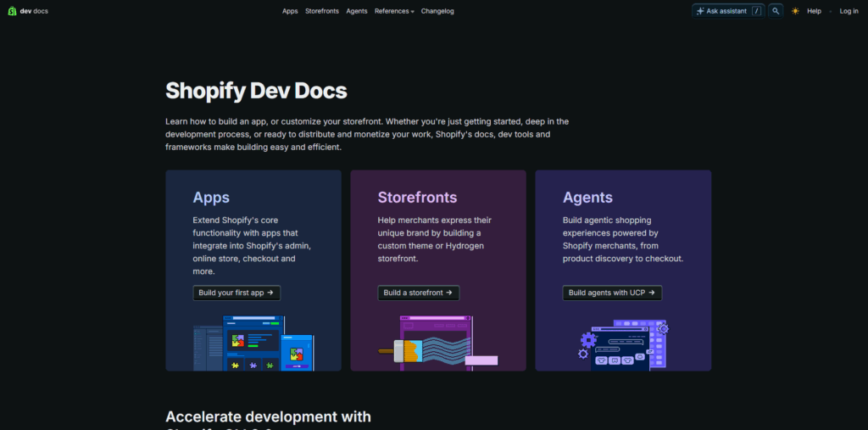Click Build your first app button
The height and width of the screenshot is (430, 868).
(236, 293)
